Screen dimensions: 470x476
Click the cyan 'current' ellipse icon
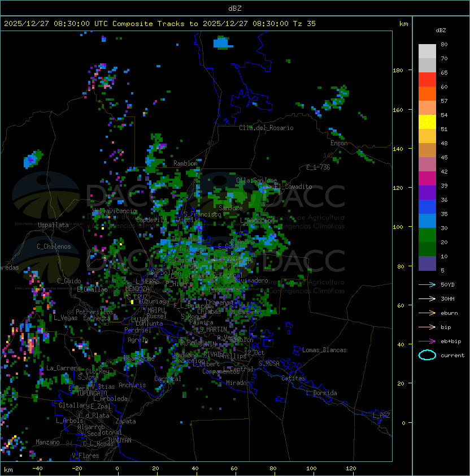[x=427, y=355]
